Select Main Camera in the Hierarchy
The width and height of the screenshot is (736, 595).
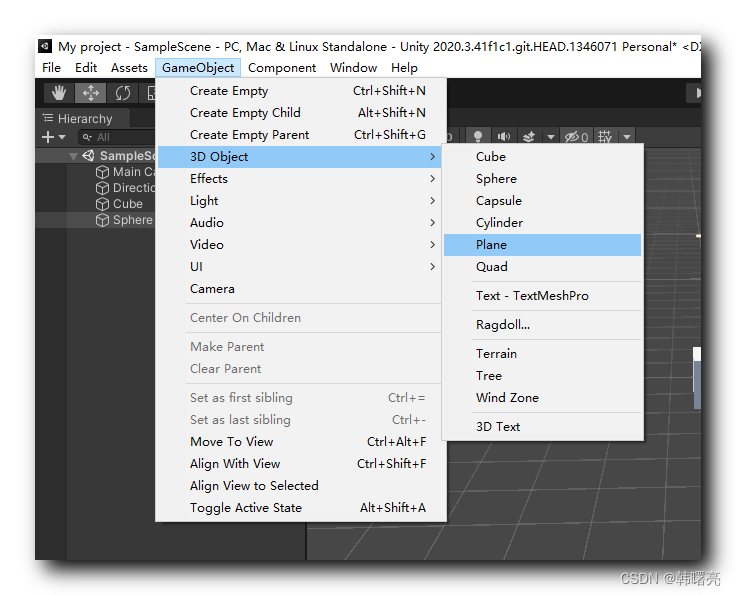click(96, 172)
